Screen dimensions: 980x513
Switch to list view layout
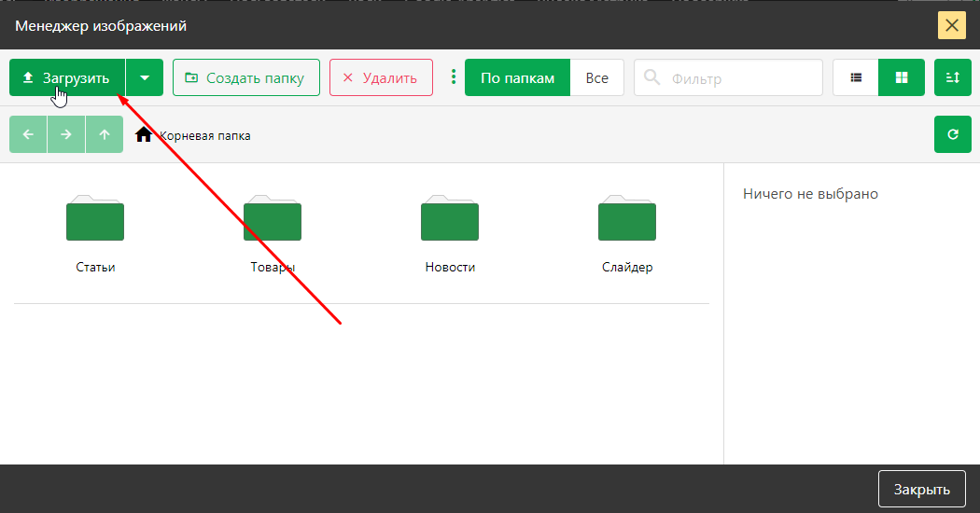click(x=856, y=77)
